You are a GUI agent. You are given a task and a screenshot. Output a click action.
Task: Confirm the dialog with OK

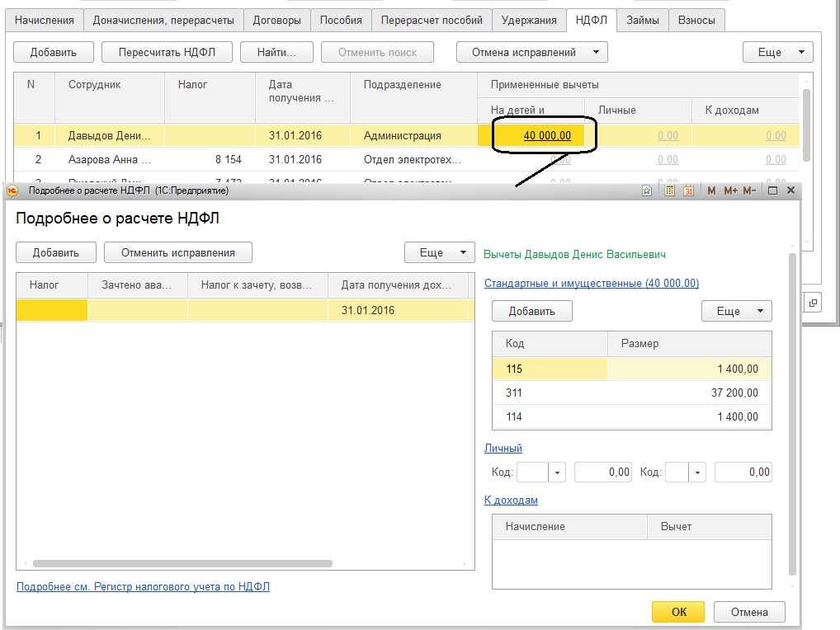(678, 612)
